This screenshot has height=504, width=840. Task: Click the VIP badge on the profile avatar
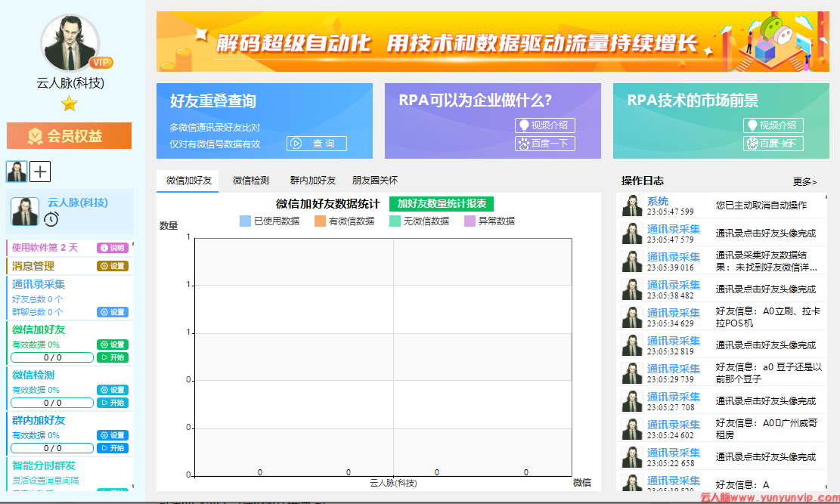point(101,62)
